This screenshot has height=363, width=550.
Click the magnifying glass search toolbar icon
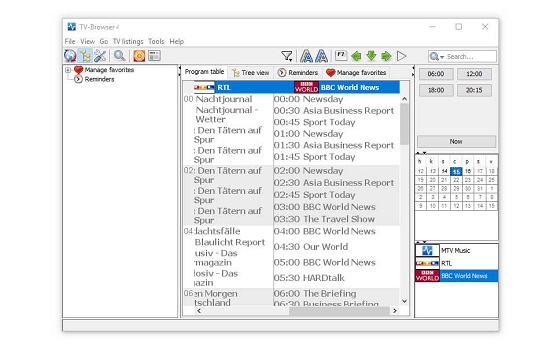[x=120, y=56]
